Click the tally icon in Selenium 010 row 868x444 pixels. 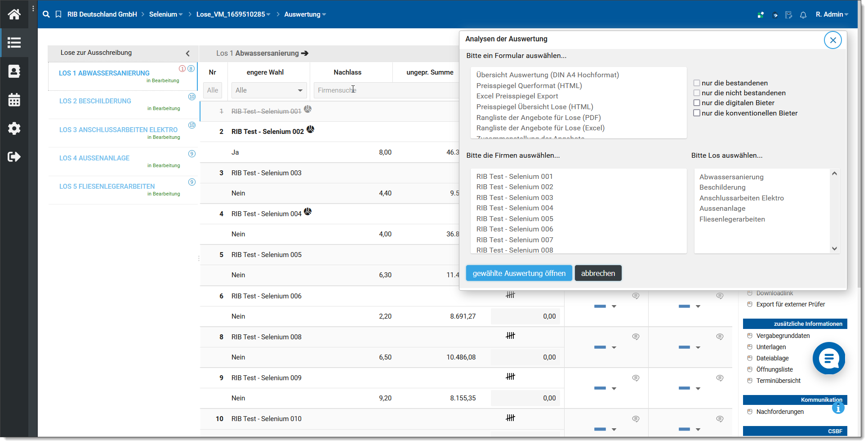tap(510, 418)
